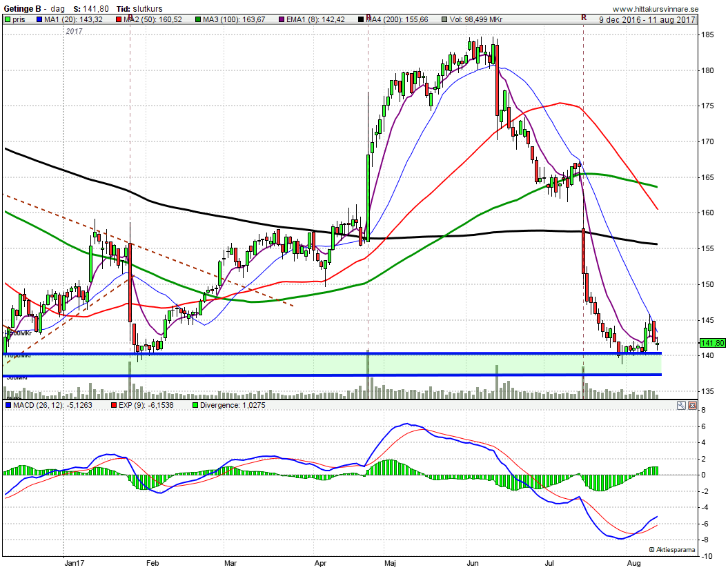Click the EMA1 (8): 142,42 legend label
The image size is (728, 572).
(316, 19)
